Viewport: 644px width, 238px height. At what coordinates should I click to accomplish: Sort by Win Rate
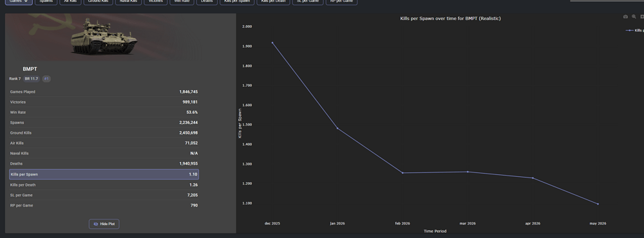(x=182, y=1)
